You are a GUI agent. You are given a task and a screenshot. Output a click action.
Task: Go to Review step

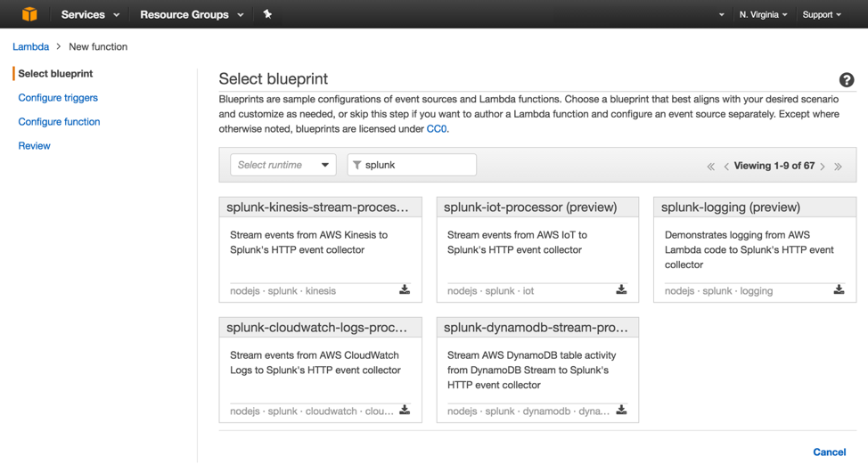35,146
